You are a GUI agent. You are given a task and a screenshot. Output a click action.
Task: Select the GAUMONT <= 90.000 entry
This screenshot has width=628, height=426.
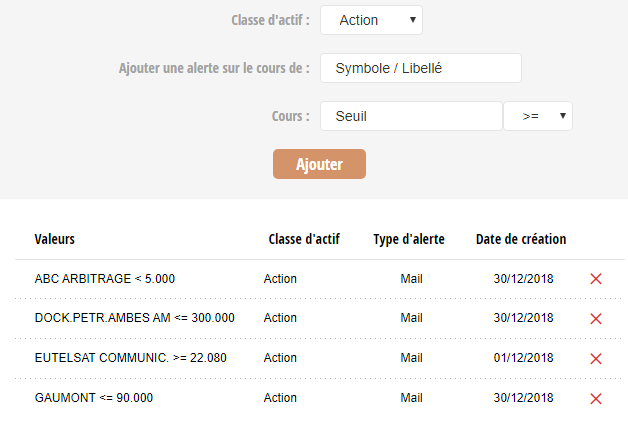point(320,398)
